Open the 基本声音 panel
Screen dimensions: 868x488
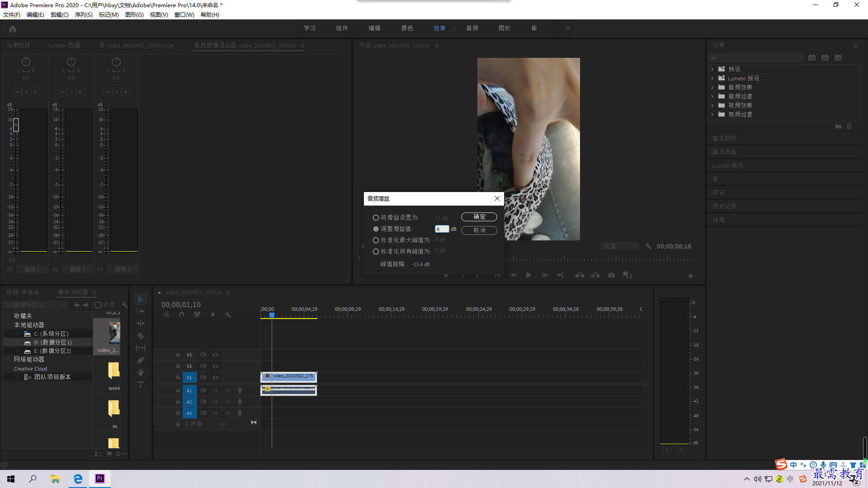click(724, 152)
